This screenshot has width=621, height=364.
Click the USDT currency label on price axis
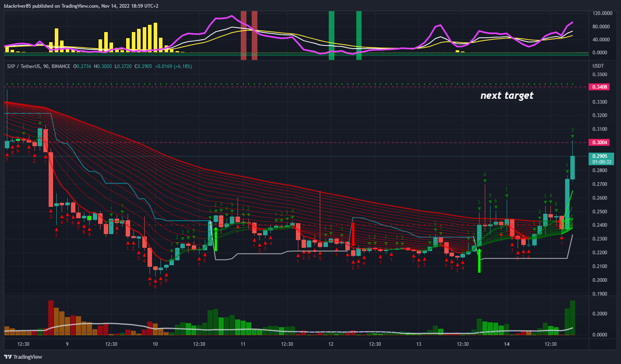[x=598, y=66]
